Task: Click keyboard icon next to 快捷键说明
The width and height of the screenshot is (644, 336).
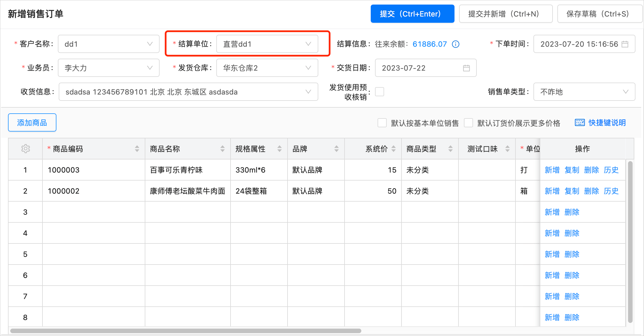Action: [580, 123]
